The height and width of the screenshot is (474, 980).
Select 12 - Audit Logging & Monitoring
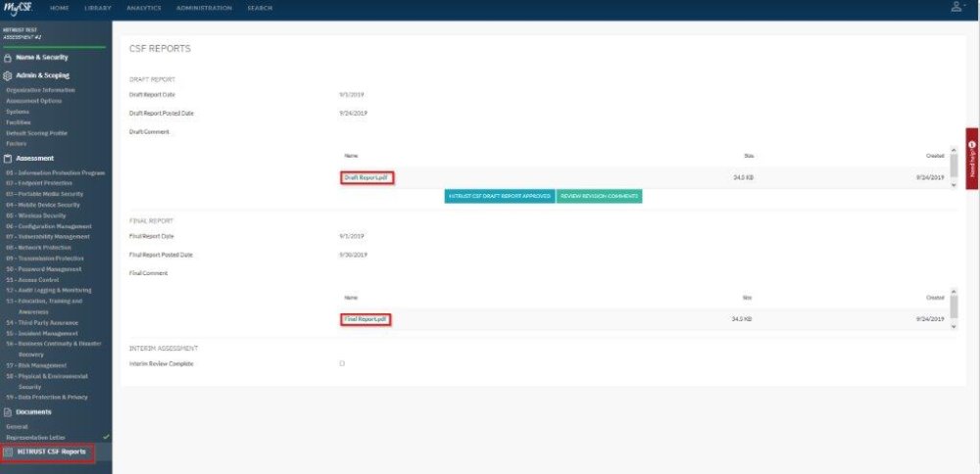(x=49, y=291)
